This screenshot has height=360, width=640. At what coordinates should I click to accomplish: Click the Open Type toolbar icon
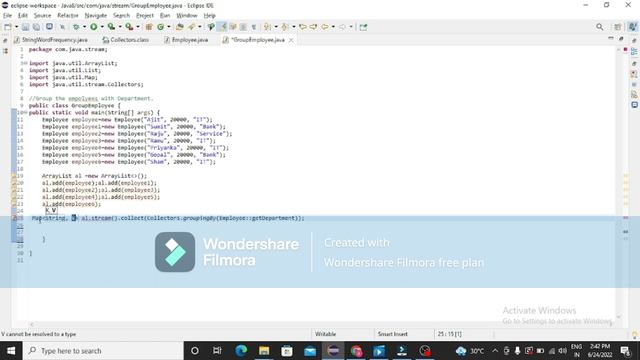[x=180, y=27]
